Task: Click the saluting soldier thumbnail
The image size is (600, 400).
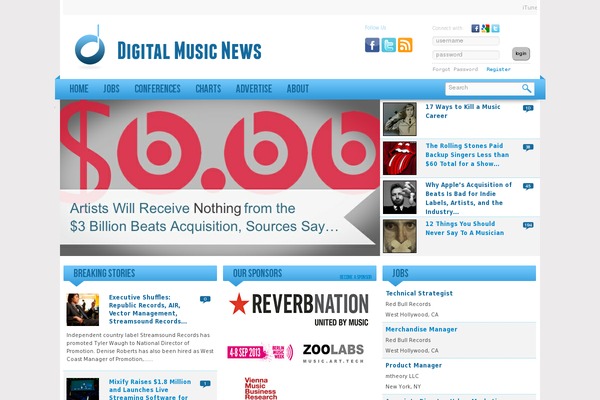Action: [x=399, y=119]
